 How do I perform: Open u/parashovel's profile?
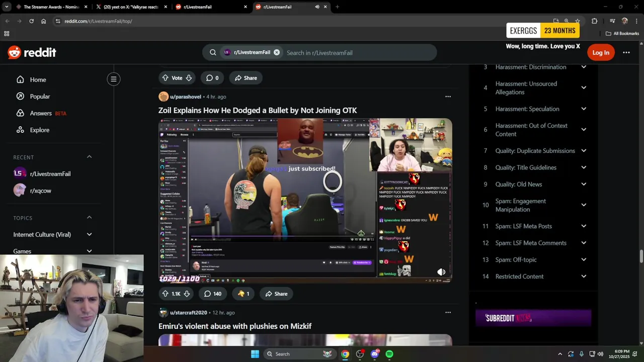click(x=185, y=97)
